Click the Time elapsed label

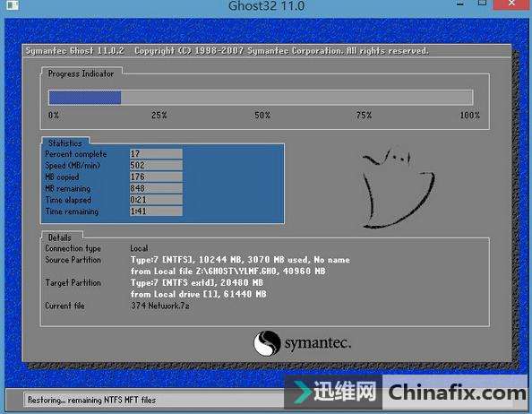pos(68,200)
